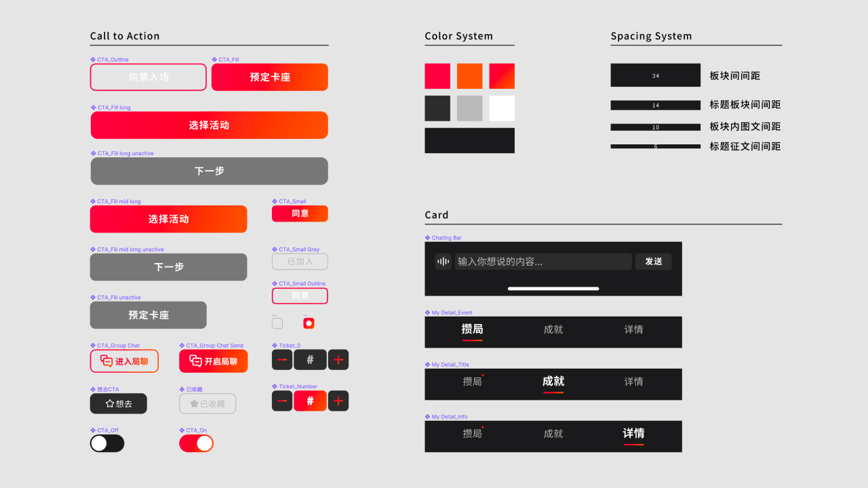
Task: Click the Chating Bar component label
Action: pyautogui.click(x=443, y=238)
